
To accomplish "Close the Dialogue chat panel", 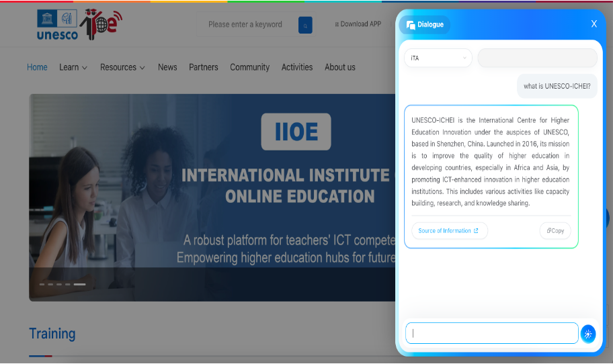I will [x=594, y=24].
